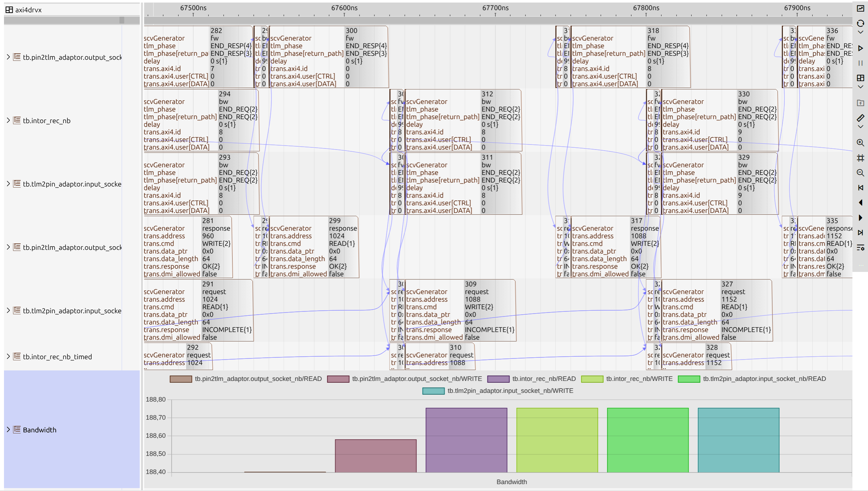
Task: Click the purple intor_rec_nb/READ bandwidth bar
Action: pyautogui.click(x=466, y=440)
